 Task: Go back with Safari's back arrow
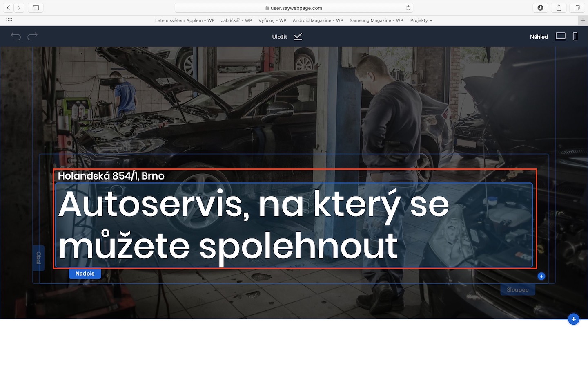(x=9, y=8)
